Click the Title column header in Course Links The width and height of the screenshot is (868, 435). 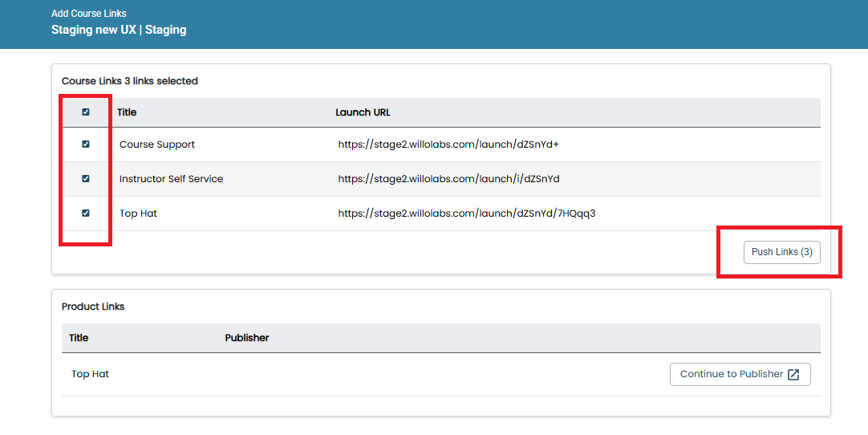(127, 112)
